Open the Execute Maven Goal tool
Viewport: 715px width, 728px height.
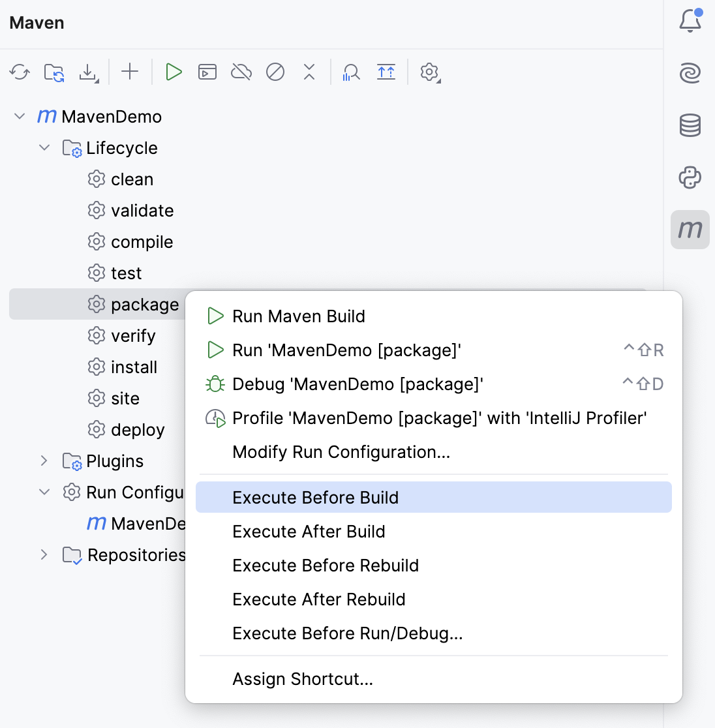pyautogui.click(x=207, y=72)
